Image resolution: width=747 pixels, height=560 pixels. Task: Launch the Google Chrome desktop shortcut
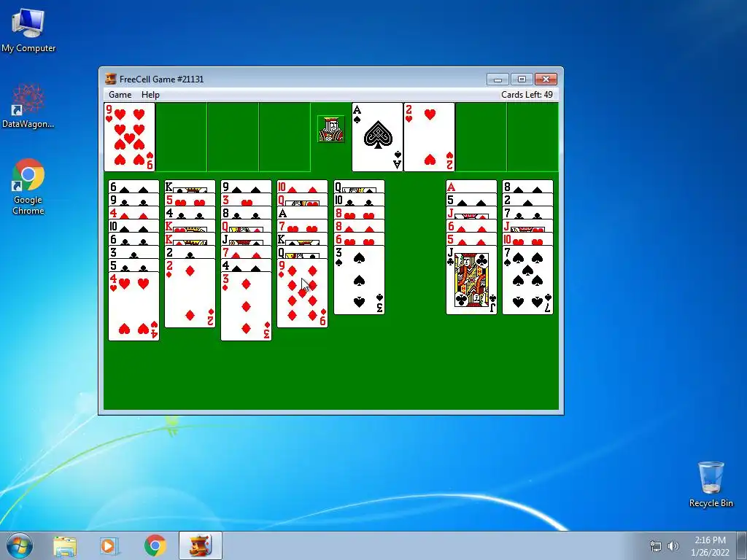(x=28, y=186)
